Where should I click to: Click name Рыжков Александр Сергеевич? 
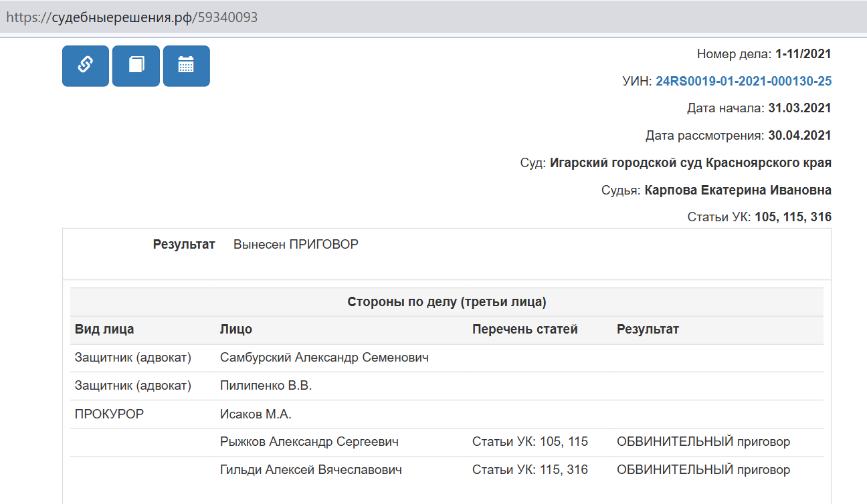click(x=309, y=442)
